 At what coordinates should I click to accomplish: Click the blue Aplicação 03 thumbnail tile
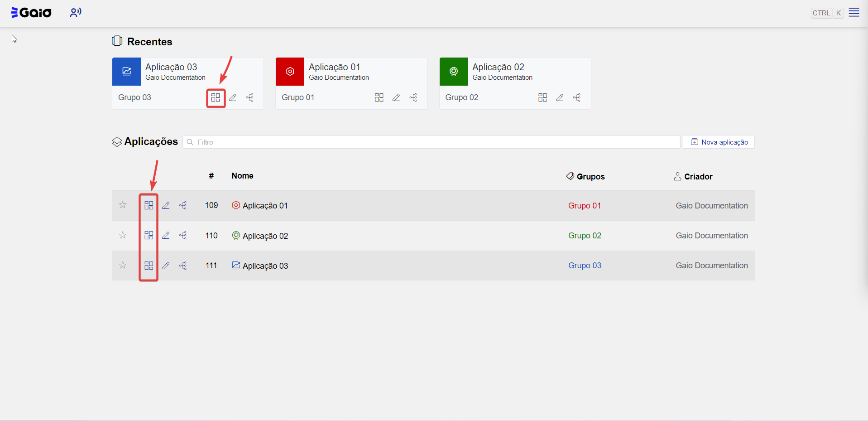126,72
